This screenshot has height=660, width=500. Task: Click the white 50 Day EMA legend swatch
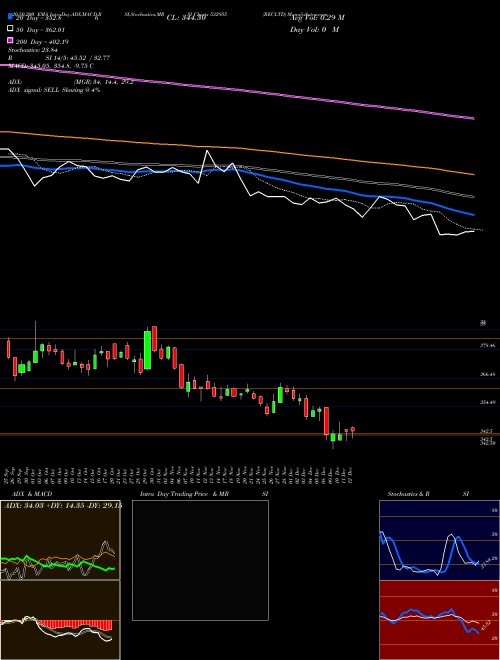click(x=11, y=29)
